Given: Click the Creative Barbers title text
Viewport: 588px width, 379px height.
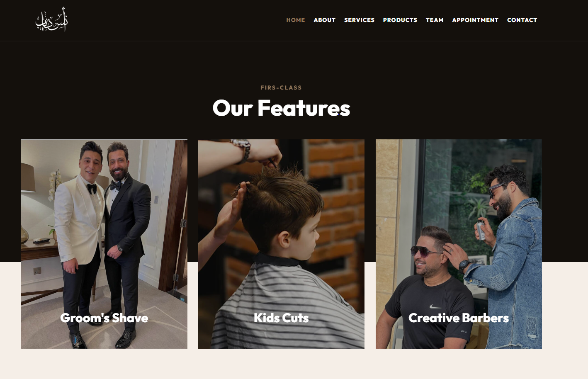Looking at the screenshot, I should click(x=459, y=318).
